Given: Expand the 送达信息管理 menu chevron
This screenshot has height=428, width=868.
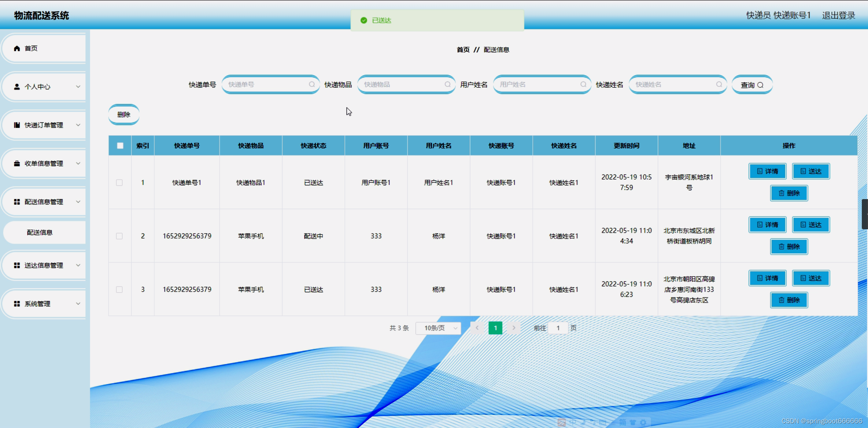Looking at the screenshot, I should 78,265.
